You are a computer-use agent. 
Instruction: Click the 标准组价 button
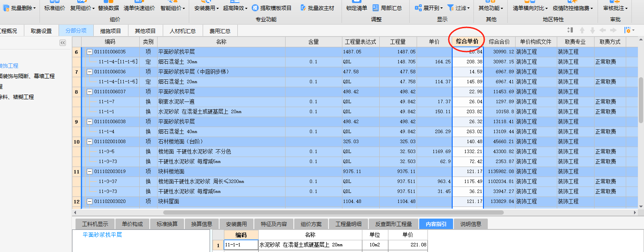[x=55, y=8]
